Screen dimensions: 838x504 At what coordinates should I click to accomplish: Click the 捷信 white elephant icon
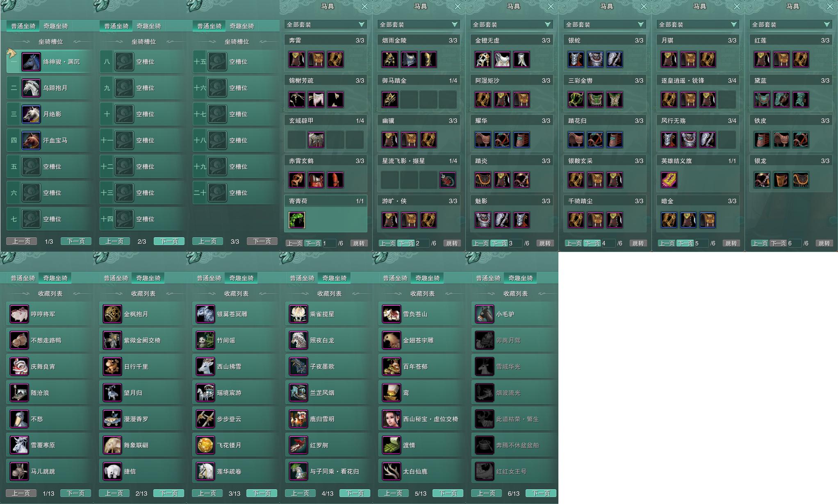tap(112, 472)
